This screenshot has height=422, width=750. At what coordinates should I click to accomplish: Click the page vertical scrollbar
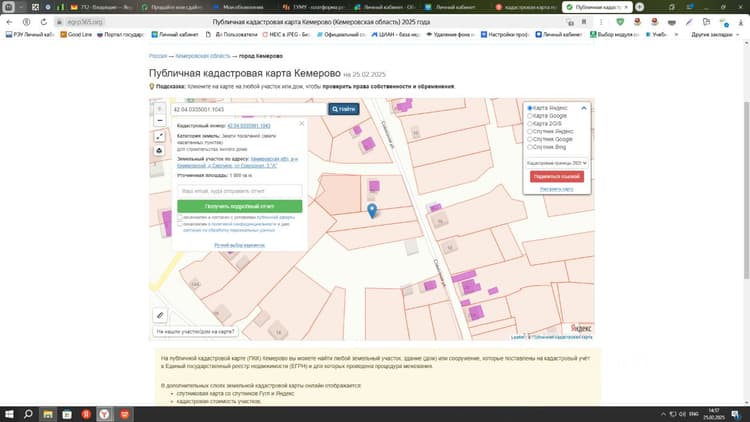pyautogui.click(x=746, y=190)
